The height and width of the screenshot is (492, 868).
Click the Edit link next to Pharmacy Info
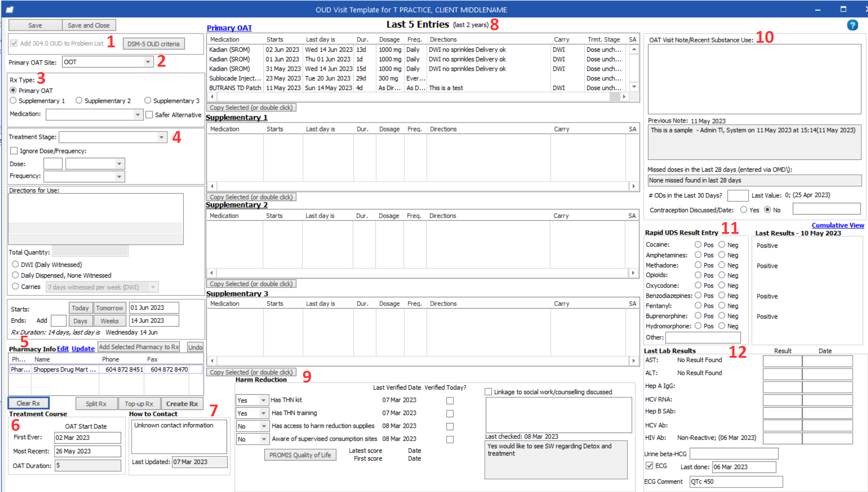pos(63,348)
